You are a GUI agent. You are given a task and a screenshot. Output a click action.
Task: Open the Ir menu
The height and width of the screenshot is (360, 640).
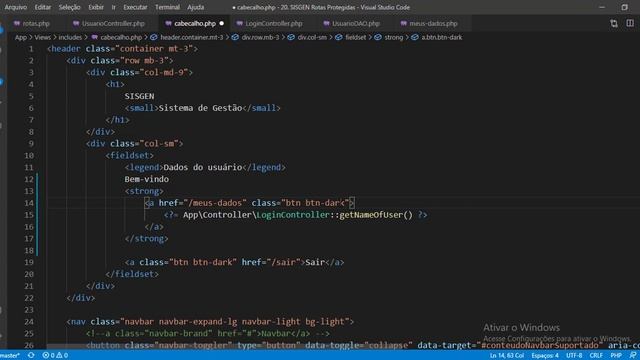(x=113, y=7)
